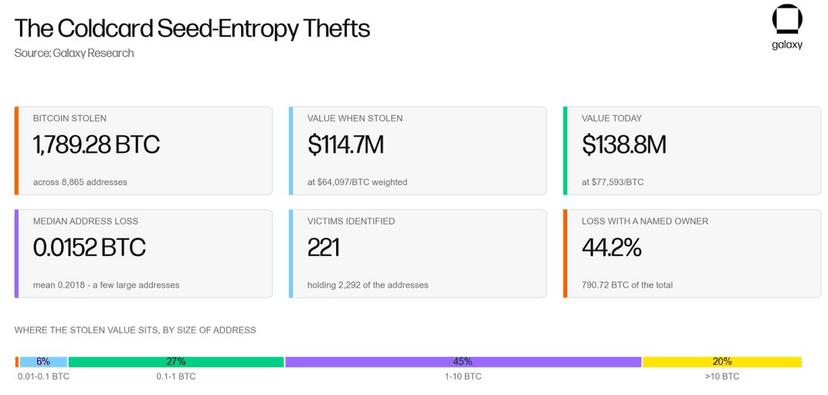Click the 1,789.28 BTC figure
828x395 pixels.
pyautogui.click(x=96, y=145)
